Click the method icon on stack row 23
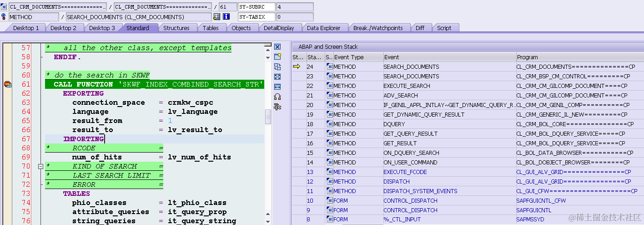The height and width of the screenshot is (225, 644). (x=329, y=76)
